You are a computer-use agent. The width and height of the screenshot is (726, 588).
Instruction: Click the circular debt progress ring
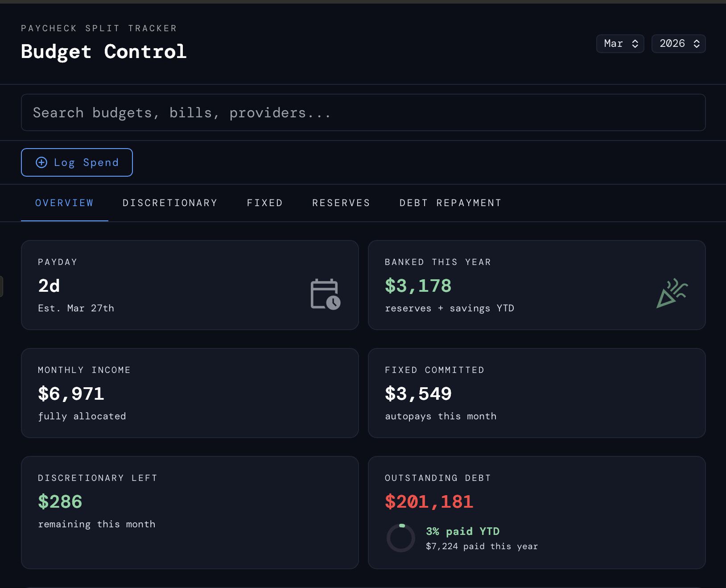(400, 538)
